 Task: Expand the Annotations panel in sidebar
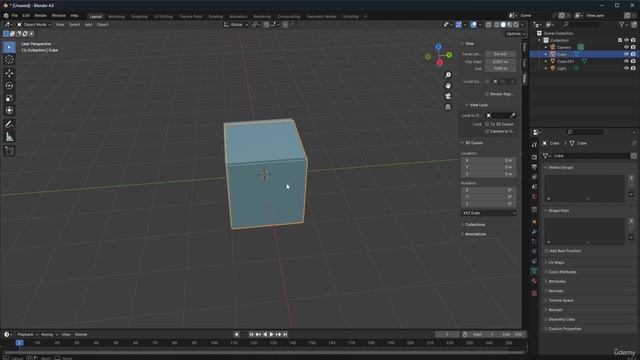475,234
